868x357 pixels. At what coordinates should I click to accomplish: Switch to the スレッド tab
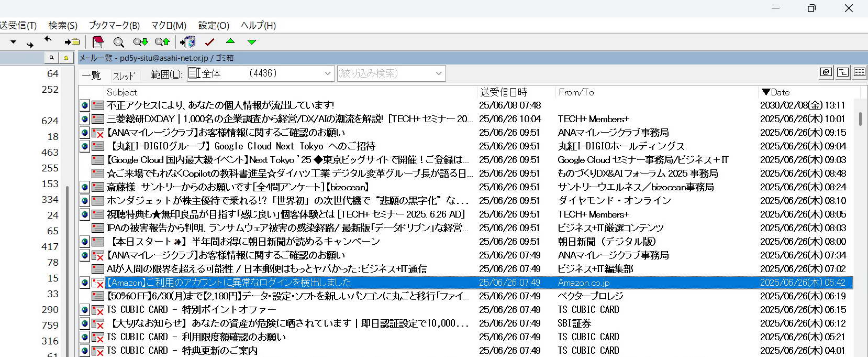coord(124,76)
